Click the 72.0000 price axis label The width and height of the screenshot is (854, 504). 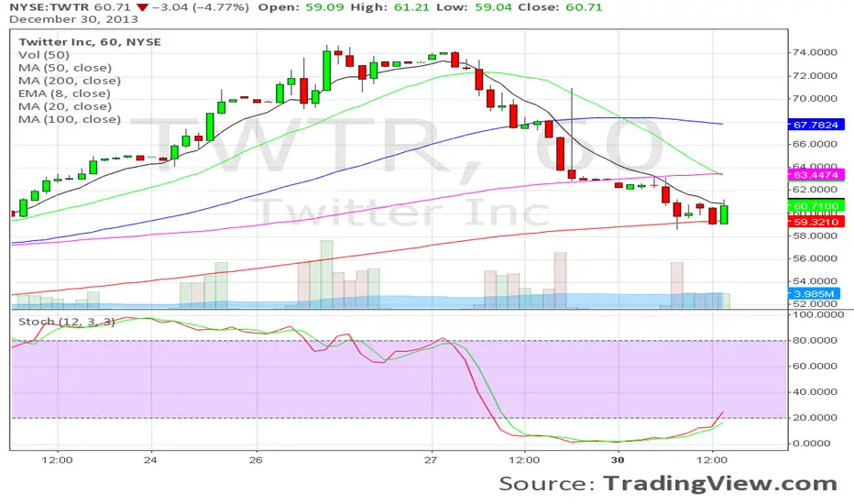coord(815,75)
